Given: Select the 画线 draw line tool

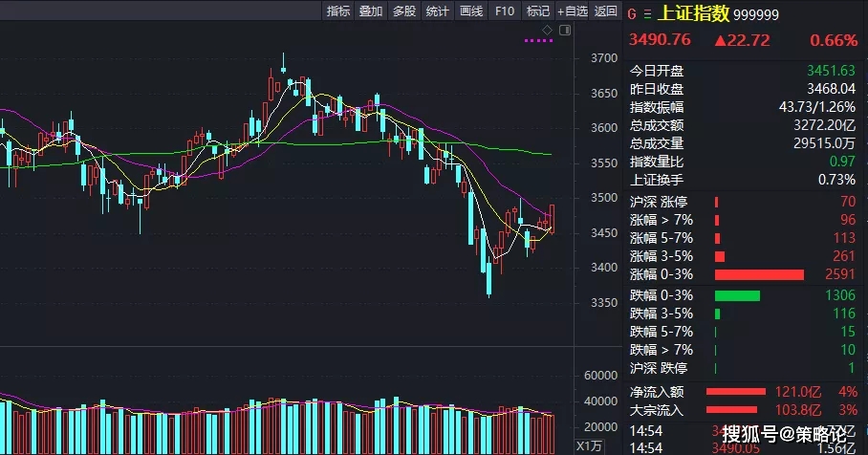Looking at the screenshot, I should tap(471, 11).
